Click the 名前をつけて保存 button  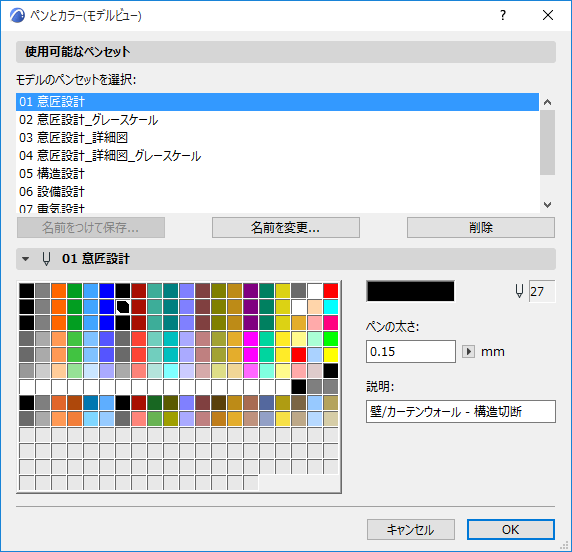pos(91,228)
